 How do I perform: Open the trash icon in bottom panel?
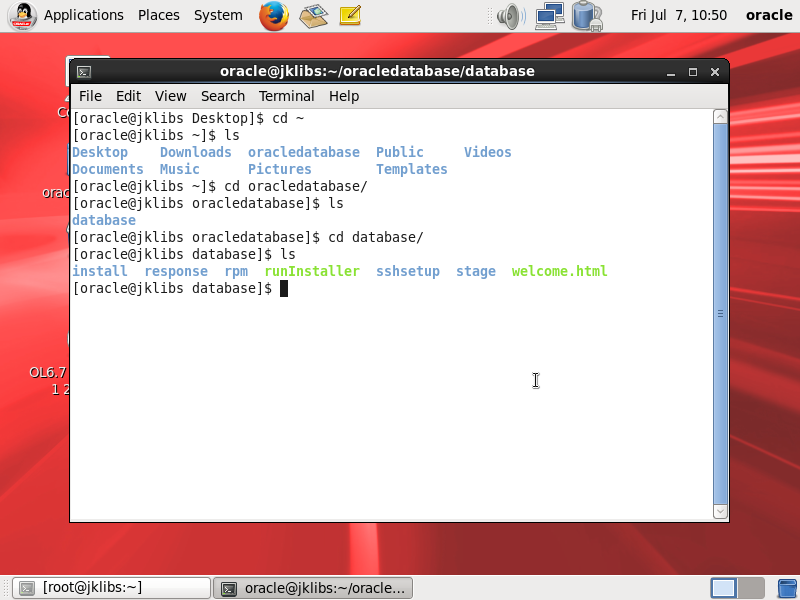(788, 588)
